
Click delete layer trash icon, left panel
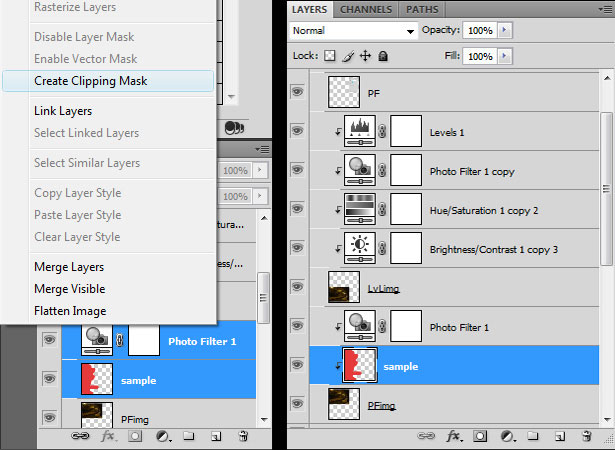click(243, 436)
